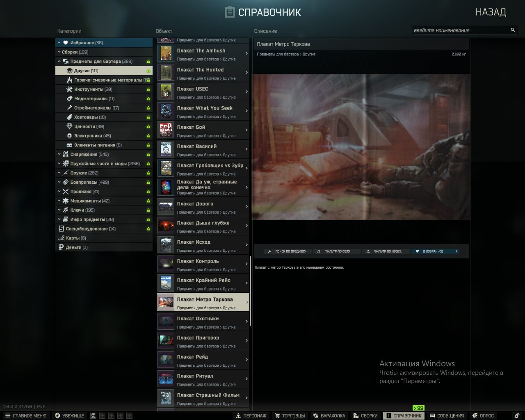The image size is (525, 420).
Task: Click the map route icon beside Карты
Action: [x=62, y=238]
